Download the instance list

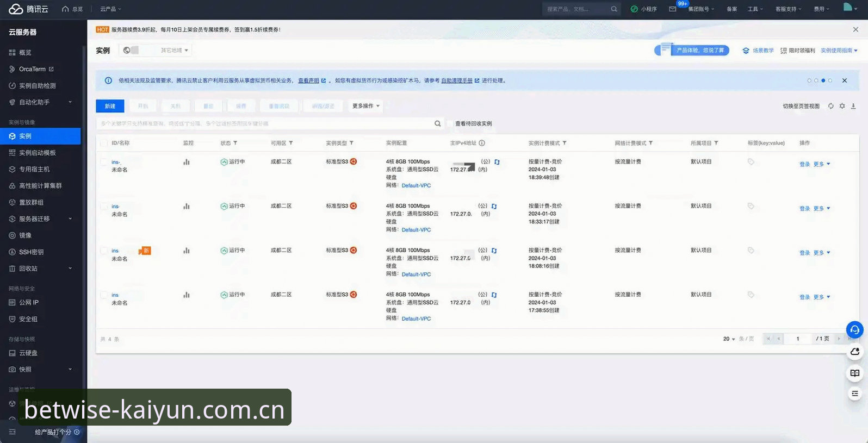coord(853,106)
